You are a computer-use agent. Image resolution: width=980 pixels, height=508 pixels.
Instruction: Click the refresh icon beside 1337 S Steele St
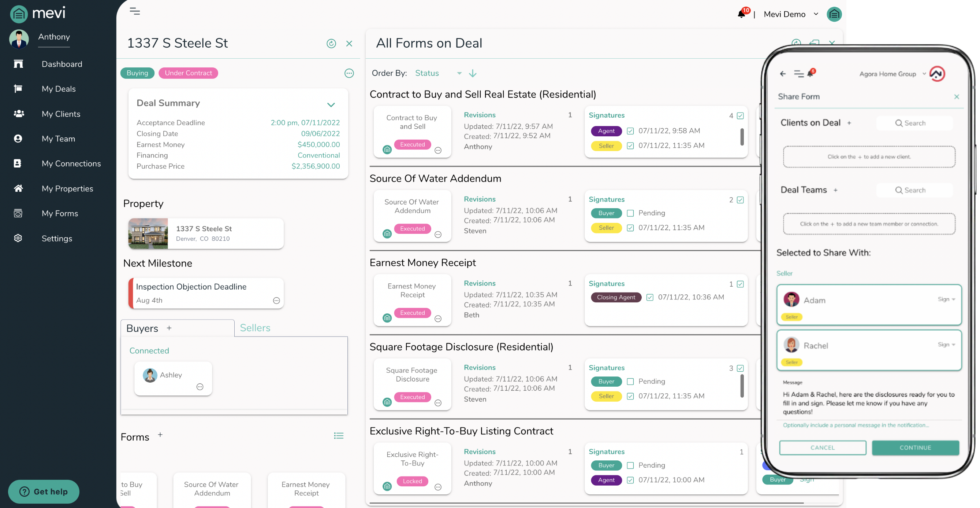331,43
